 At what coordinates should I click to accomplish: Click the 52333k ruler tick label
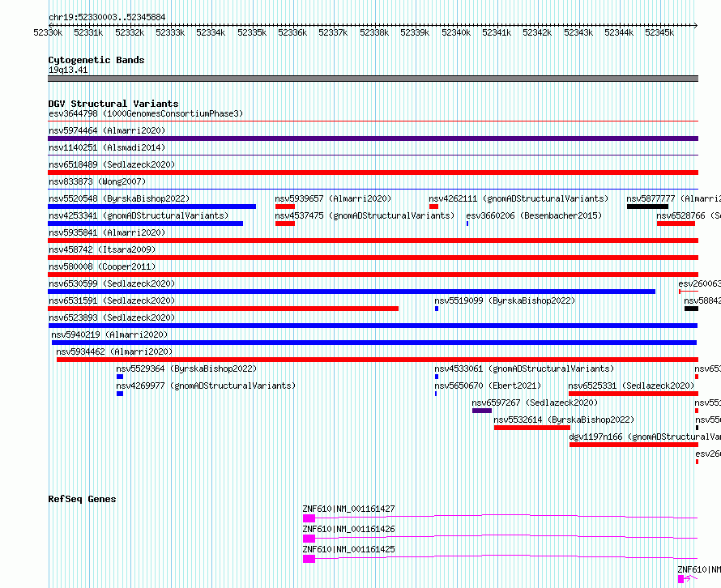[x=170, y=32]
